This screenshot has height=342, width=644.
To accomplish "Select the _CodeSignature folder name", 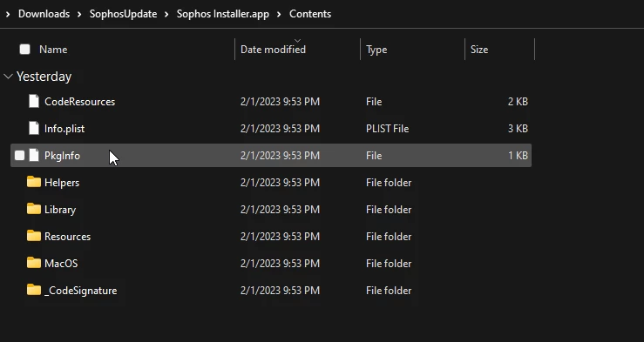I will [x=80, y=291].
